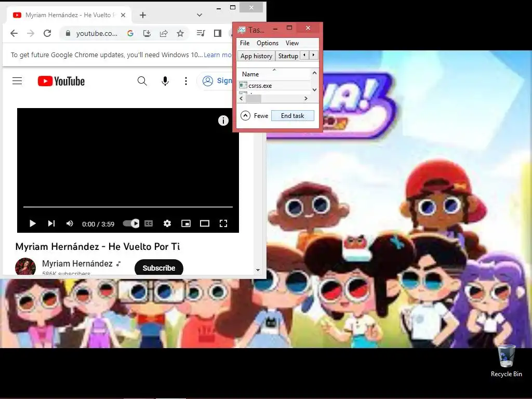Click the right tab arrow in Task Manager

[313, 55]
